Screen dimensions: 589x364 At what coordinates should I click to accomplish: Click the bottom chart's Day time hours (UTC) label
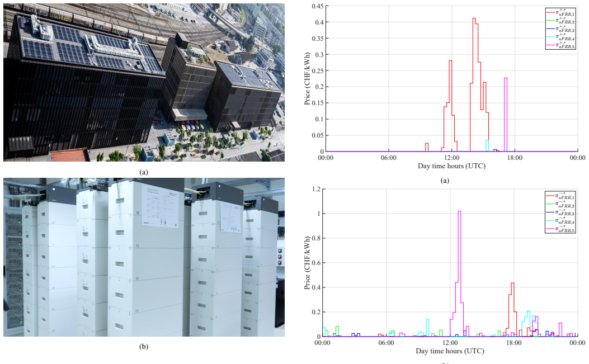click(450, 351)
